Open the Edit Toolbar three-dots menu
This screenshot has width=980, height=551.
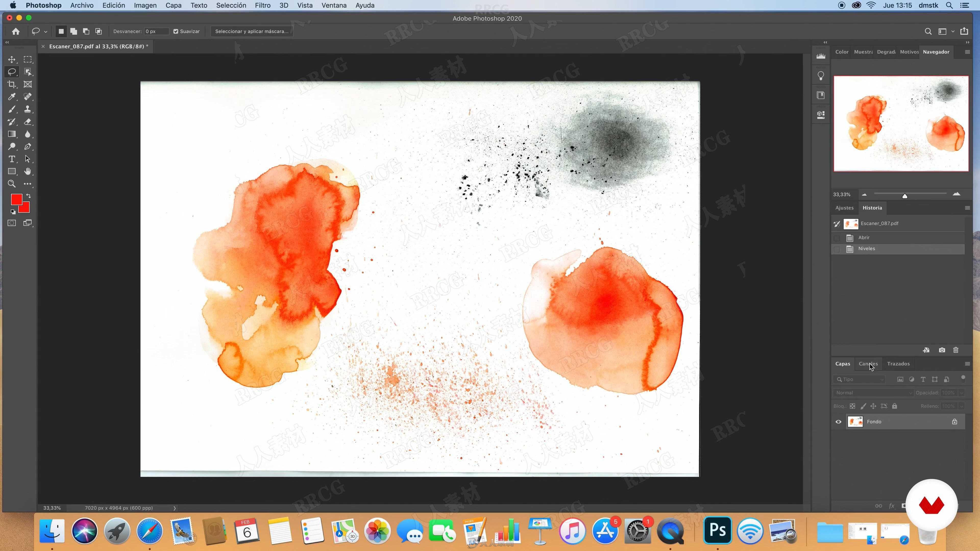(28, 184)
